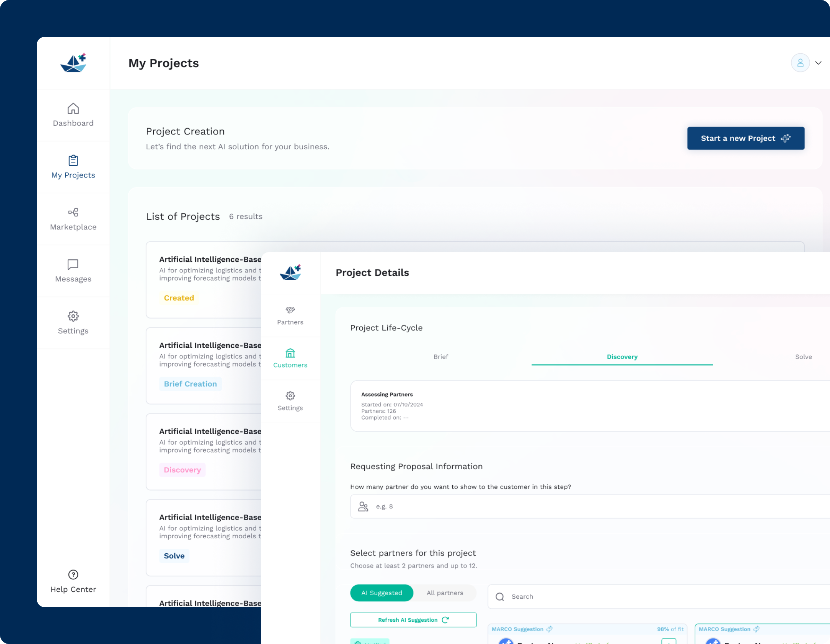The image size is (830, 644).
Task: Click the user profile avatar
Action: click(x=800, y=63)
